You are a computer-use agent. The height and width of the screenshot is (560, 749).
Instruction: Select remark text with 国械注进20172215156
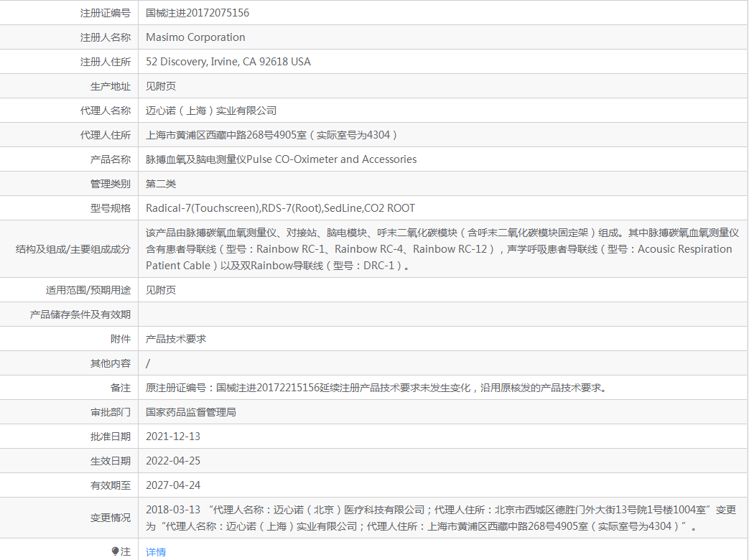coord(376,388)
